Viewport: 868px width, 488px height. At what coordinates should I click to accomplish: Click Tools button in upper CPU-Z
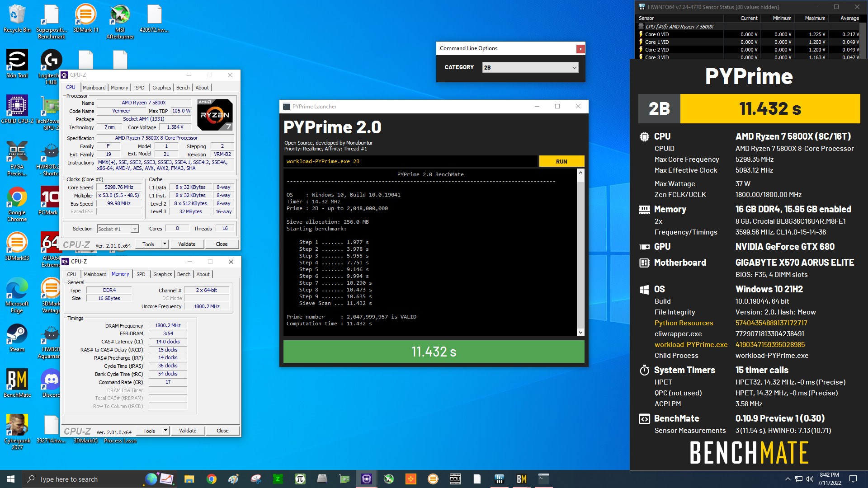tap(148, 244)
